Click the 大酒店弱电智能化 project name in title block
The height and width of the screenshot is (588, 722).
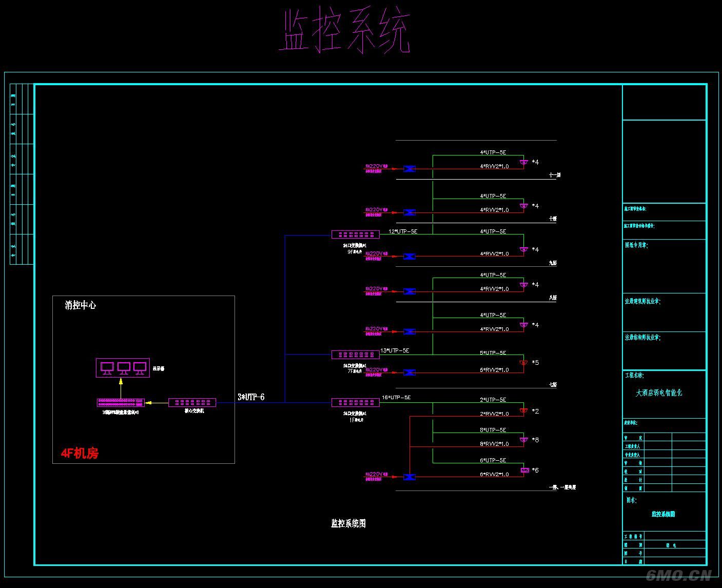click(x=659, y=393)
